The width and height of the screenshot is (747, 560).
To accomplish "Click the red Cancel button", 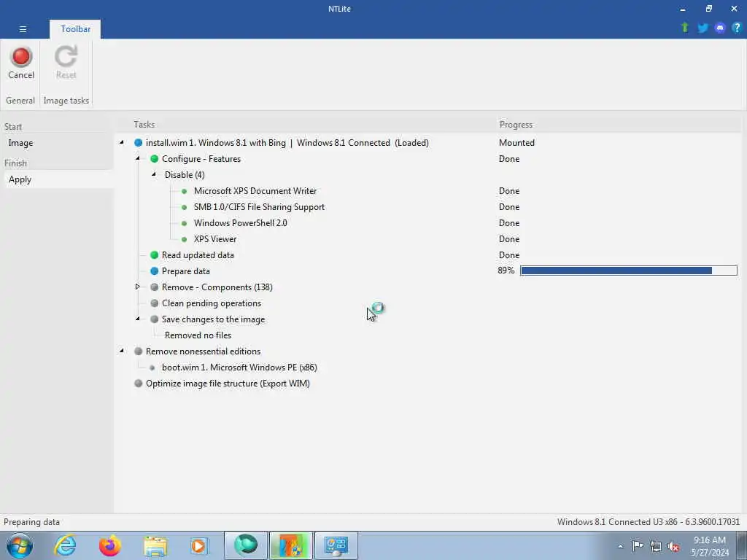I will [21, 63].
